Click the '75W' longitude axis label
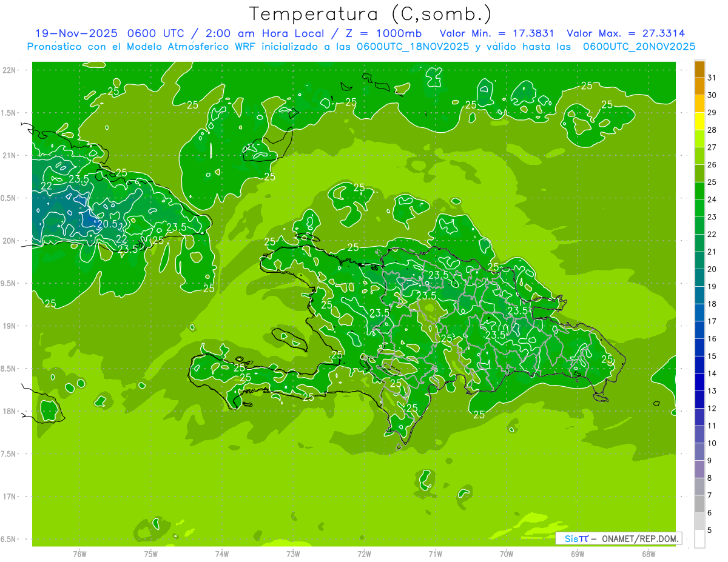 pyautogui.click(x=151, y=554)
